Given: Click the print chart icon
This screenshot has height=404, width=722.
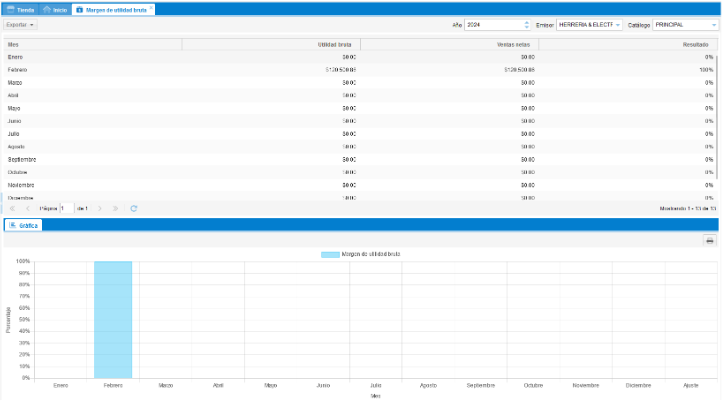Looking at the screenshot, I should pyautogui.click(x=710, y=241).
